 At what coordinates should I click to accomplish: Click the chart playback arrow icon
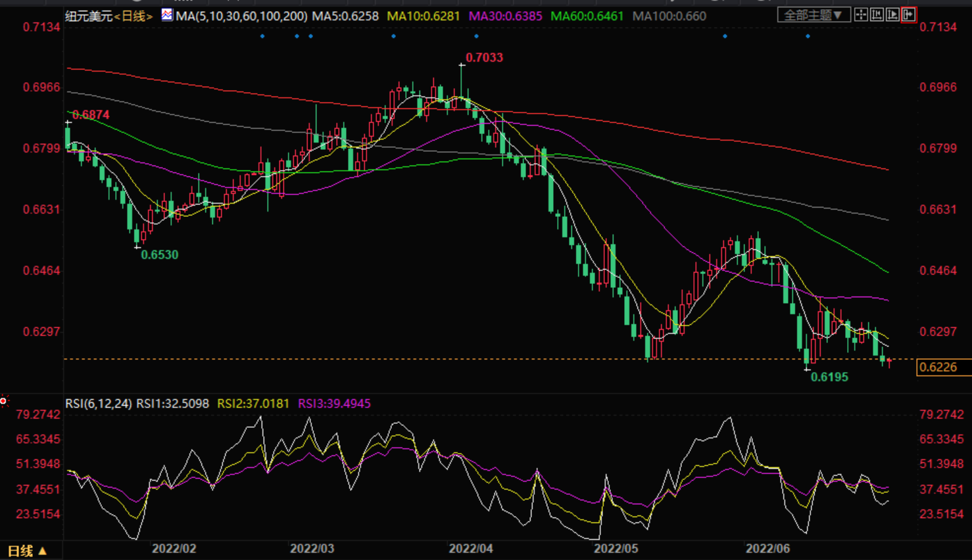(892, 14)
